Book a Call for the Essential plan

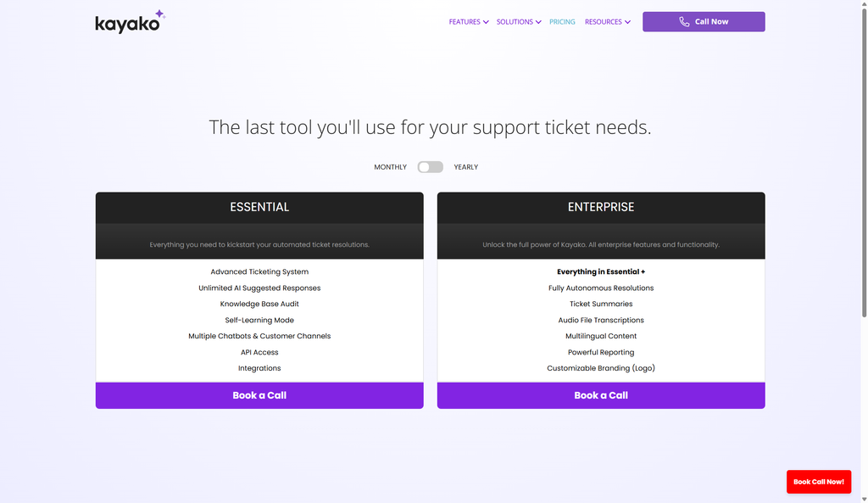[x=259, y=395]
